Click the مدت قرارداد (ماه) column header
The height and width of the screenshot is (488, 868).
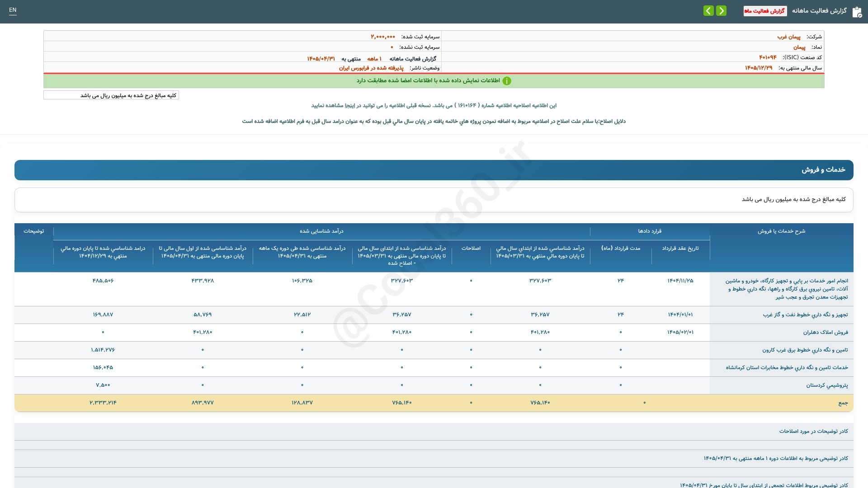point(621,249)
